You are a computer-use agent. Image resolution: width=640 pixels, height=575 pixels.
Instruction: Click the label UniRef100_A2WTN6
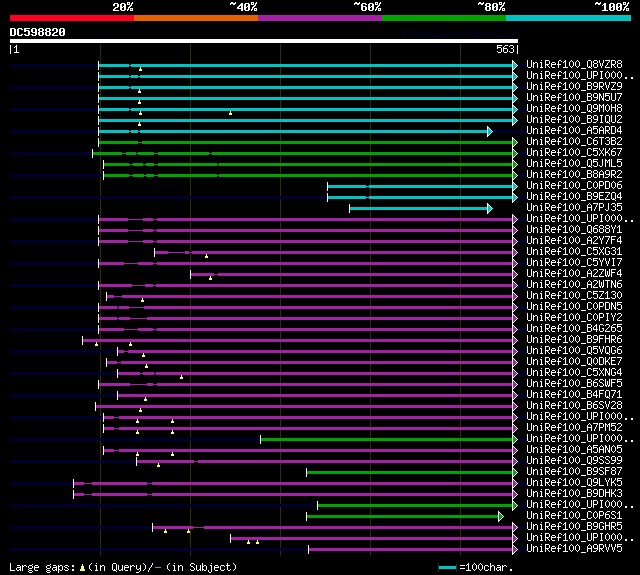[x=574, y=285]
